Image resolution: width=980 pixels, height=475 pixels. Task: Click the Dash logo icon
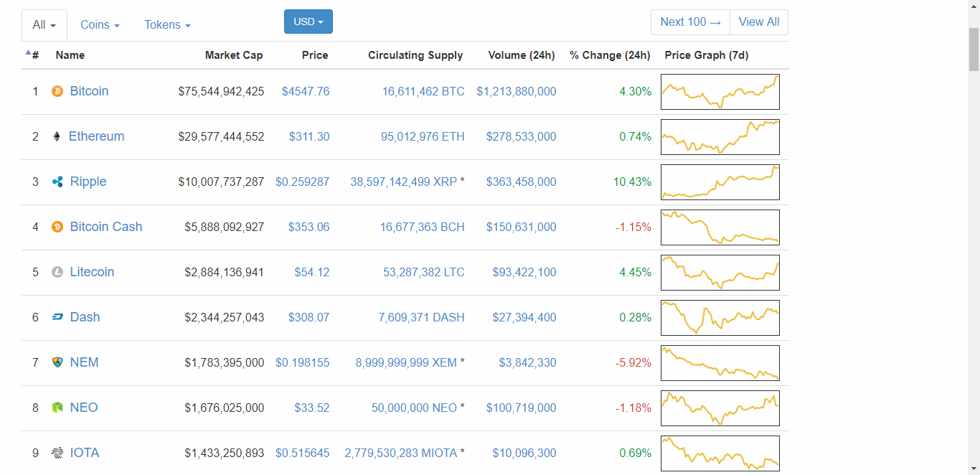57,317
